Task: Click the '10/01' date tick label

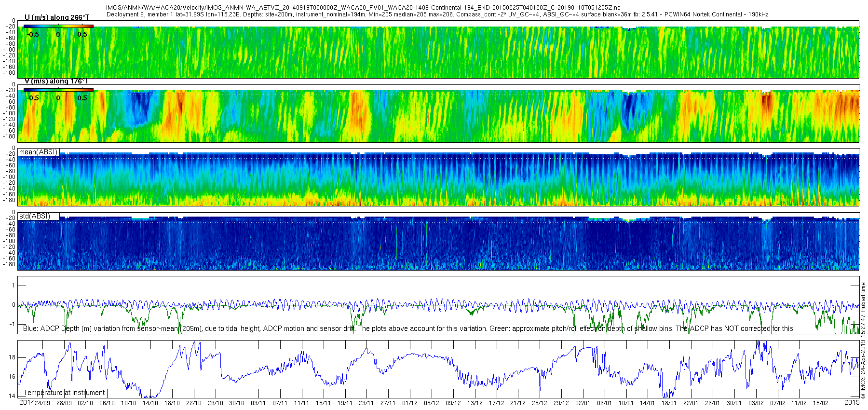Action: click(x=626, y=403)
